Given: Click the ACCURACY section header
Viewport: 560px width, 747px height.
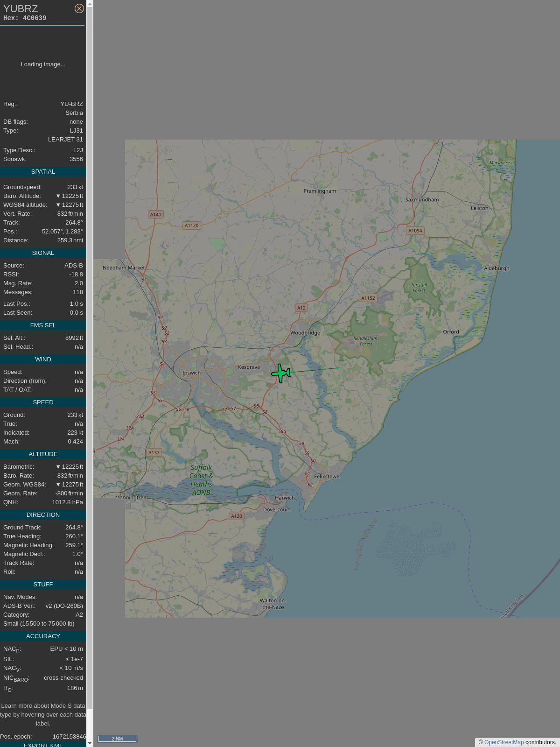Looking at the screenshot, I should click(43, 636).
